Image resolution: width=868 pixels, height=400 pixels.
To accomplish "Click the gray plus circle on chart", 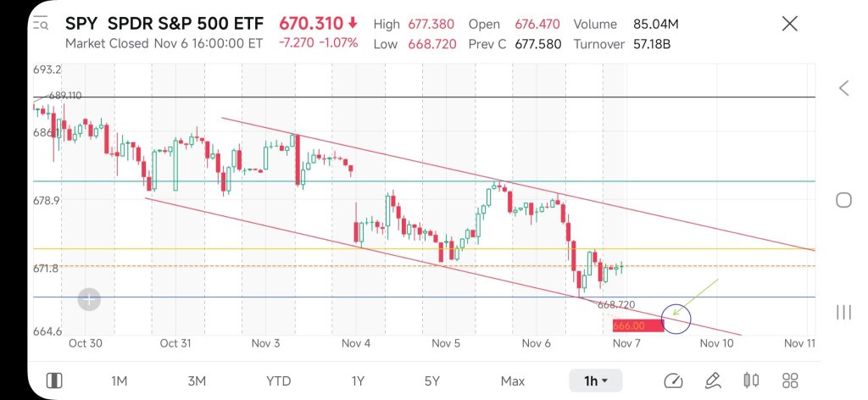I will [x=89, y=298].
